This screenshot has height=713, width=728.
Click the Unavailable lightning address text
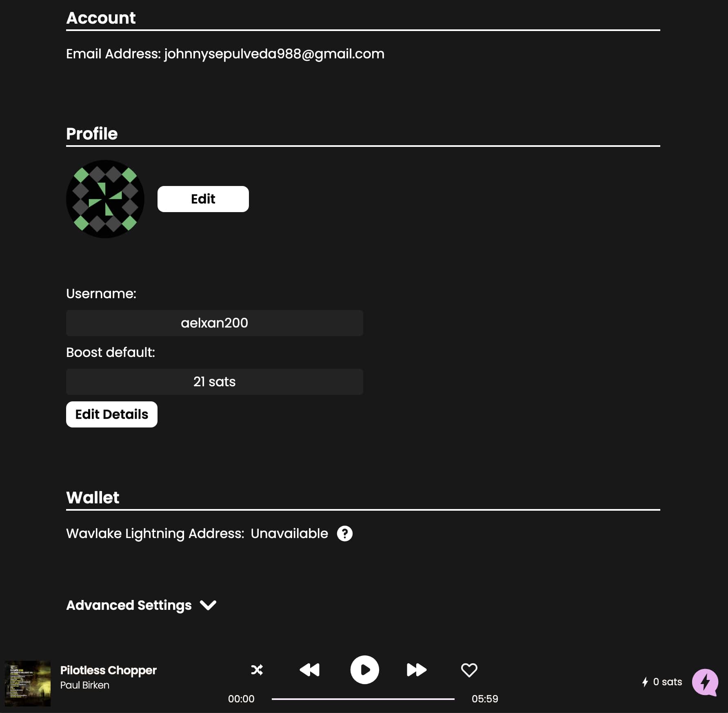pyautogui.click(x=289, y=534)
